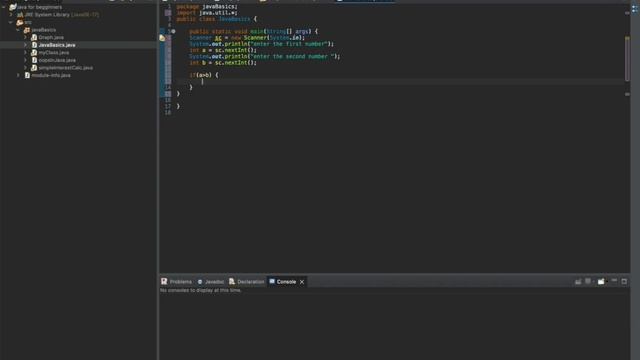Image resolution: width=640 pixels, height=360 pixels.
Task: Click the editor vertical scrollbar thumb
Action: click(627, 58)
